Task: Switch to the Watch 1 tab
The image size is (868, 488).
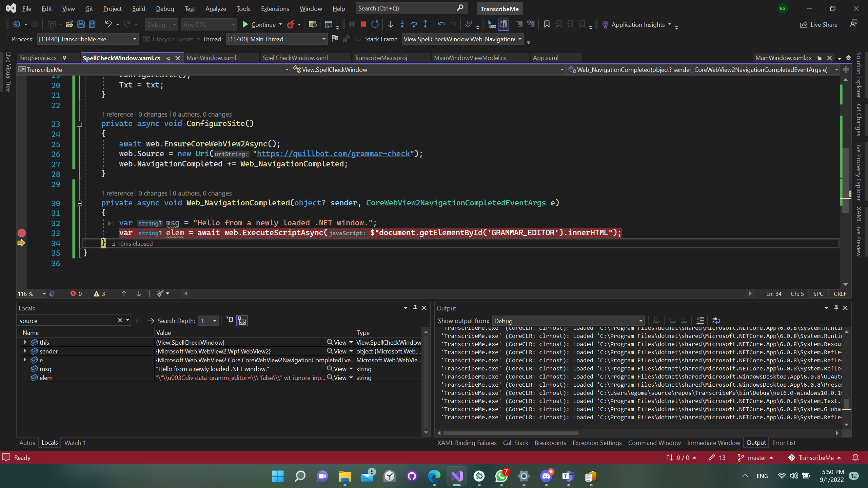Action: (x=75, y=443)
